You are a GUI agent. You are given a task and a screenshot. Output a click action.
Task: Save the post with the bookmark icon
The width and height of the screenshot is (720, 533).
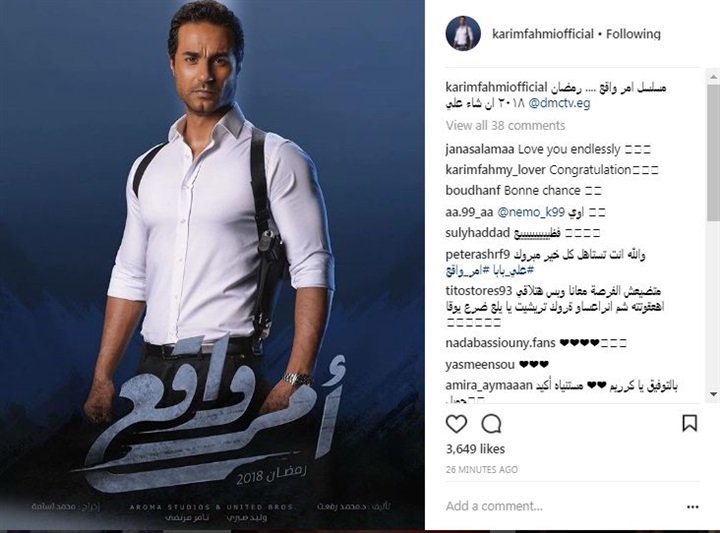[x=690, y=423]
